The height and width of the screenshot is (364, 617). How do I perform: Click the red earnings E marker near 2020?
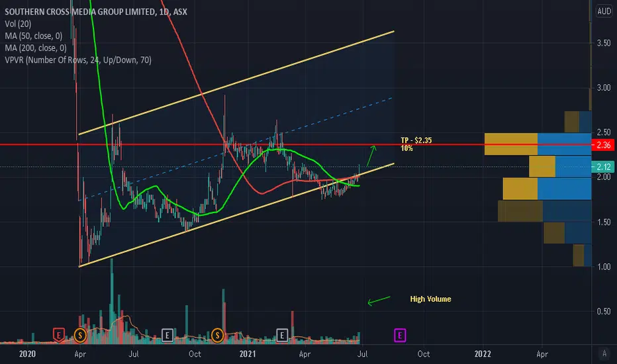tap(59, 336)
